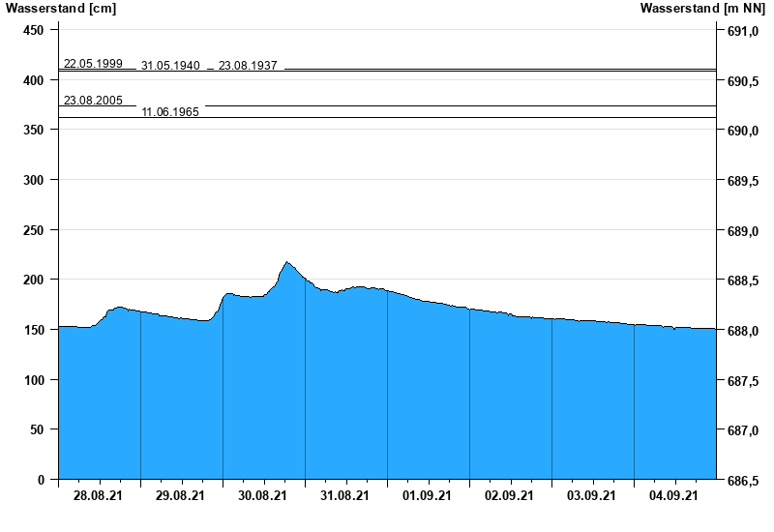The width and height of the screenshot is (774, 532).
Task: Click the 0 tick on the left axis
Action: (41, 480)
